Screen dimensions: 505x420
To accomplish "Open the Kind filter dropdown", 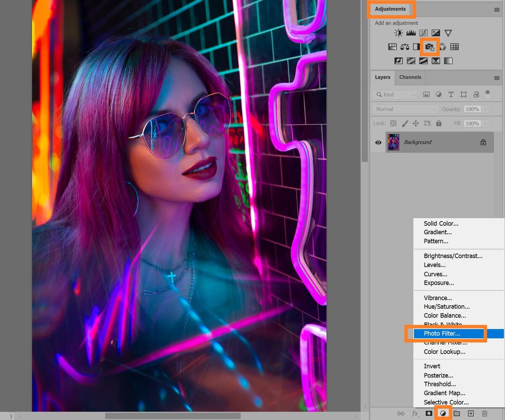I will click(x=396, y=95).
